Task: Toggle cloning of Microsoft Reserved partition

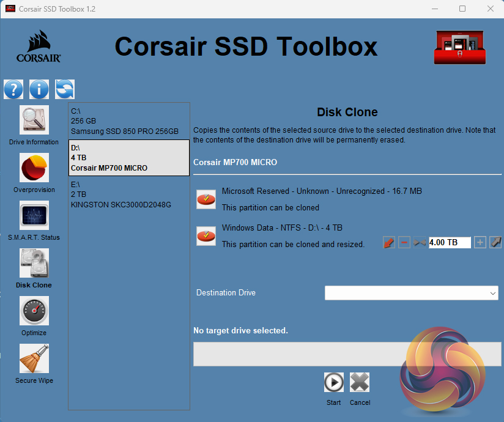Action: coord(206,199)
